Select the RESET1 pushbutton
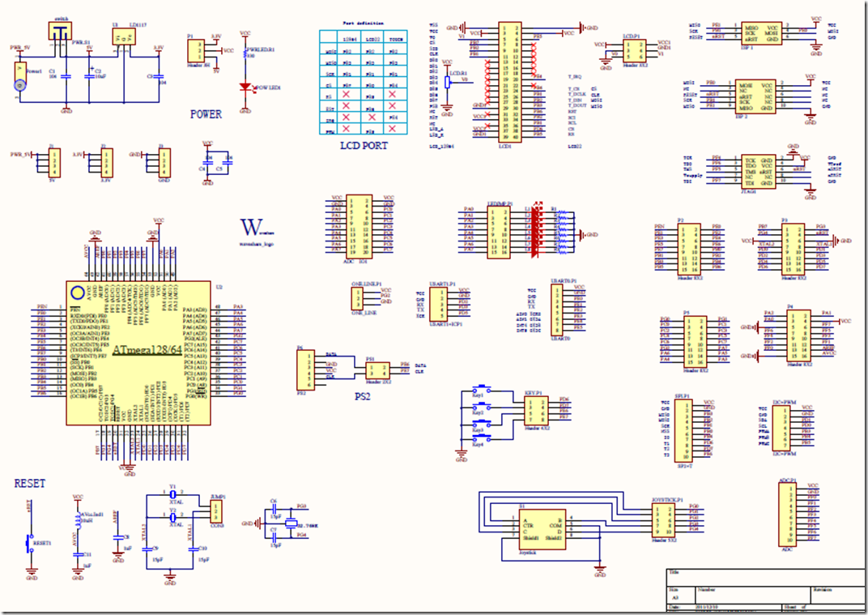The height and width of the screenshot is (615, 868). coord(30,543)
